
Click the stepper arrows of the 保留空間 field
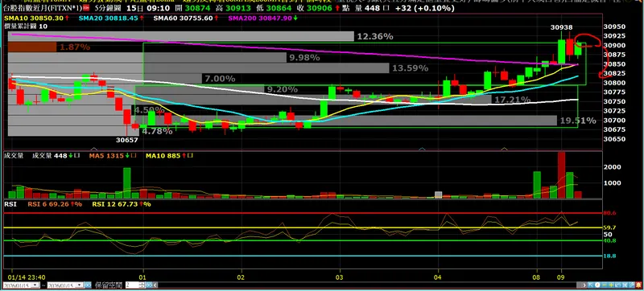point(142,285)
